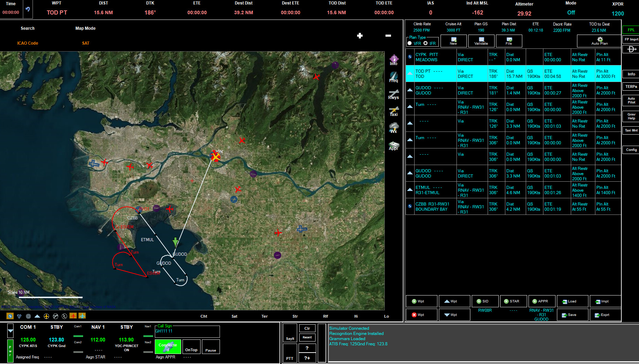Viewport: 639px width, 364px height.
Task: Select the VFR plan type
Action: pos(410,43)
